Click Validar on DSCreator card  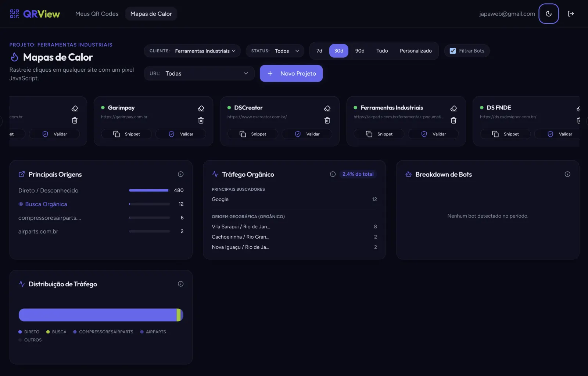click(x=307, y=134)
